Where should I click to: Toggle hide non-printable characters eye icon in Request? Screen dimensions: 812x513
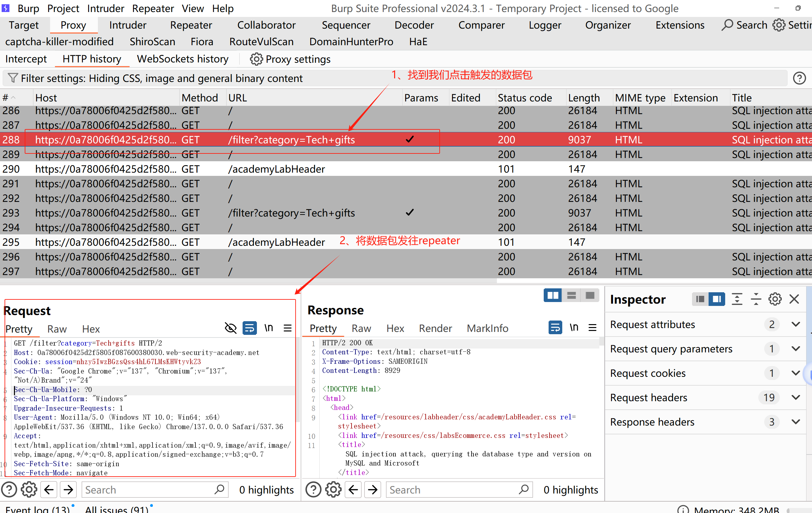(230, 328)
